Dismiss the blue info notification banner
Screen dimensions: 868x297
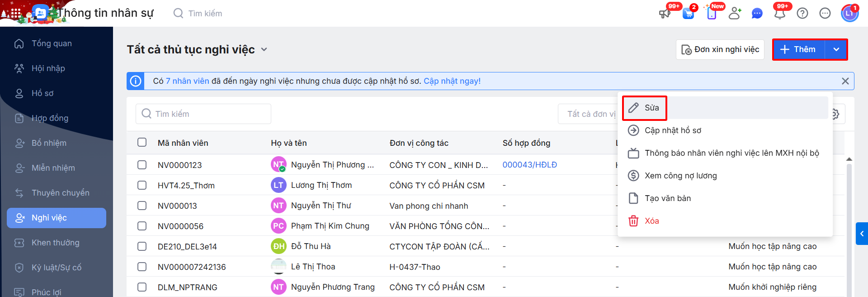point(845,81)
